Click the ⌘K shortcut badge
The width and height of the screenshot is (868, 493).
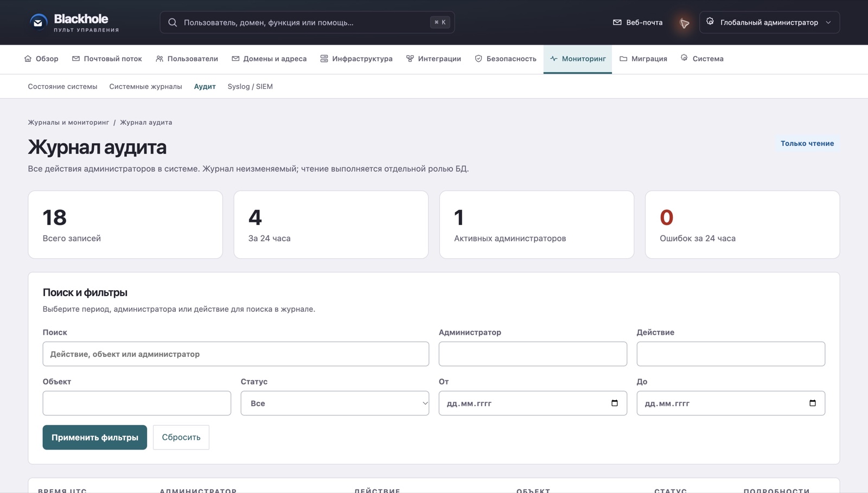[x=440, y=22]
